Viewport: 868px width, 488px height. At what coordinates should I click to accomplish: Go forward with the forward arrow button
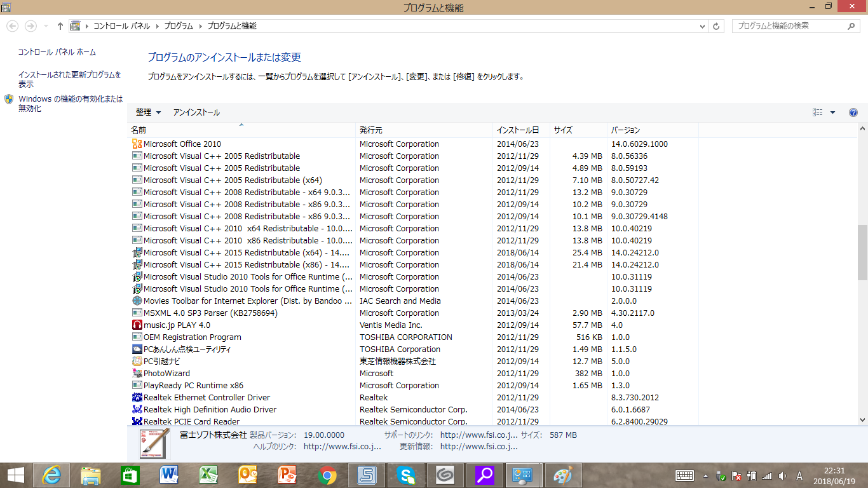coord(31,26)
